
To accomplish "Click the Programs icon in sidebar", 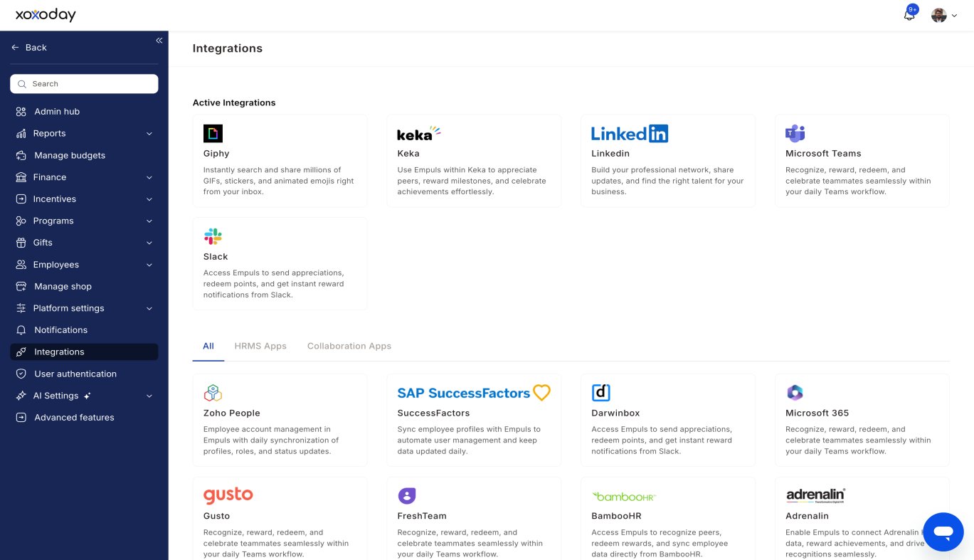I will pyautogui.click(x=21, y=221).
